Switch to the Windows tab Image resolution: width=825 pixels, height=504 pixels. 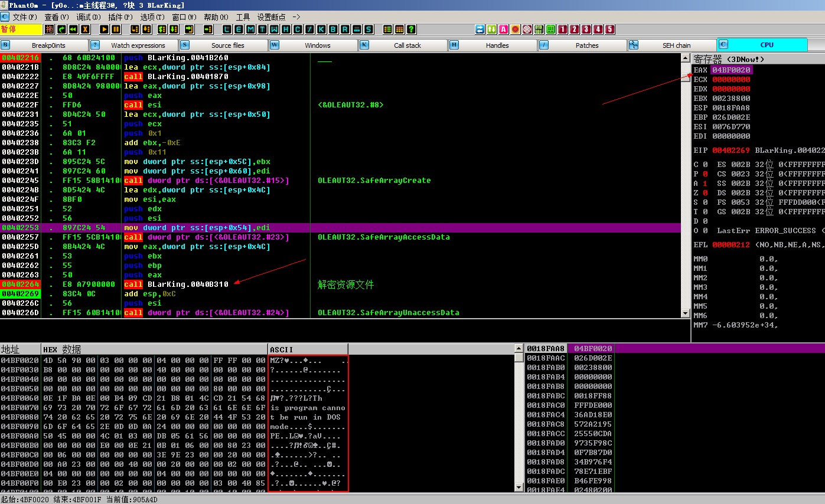314,45
